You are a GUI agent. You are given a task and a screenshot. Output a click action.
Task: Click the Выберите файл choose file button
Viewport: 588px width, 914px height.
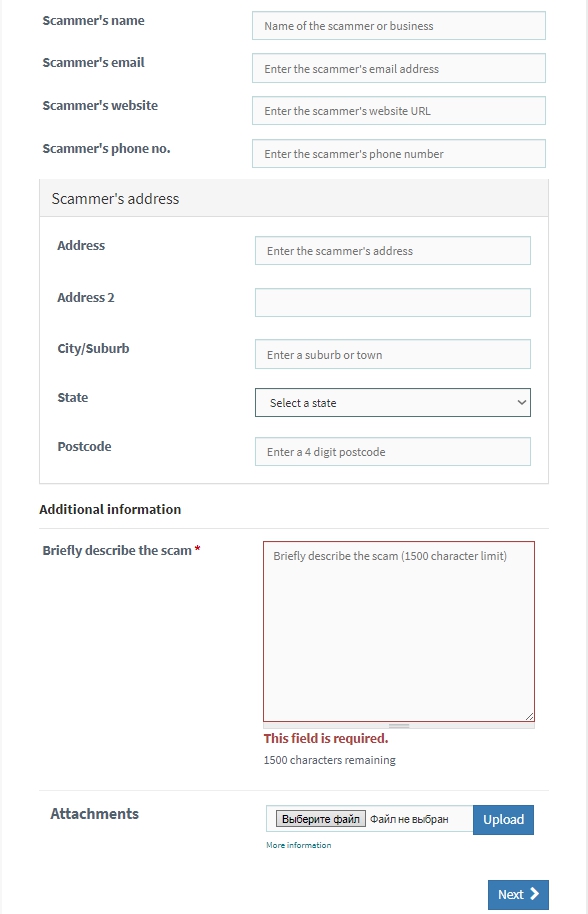321,819
